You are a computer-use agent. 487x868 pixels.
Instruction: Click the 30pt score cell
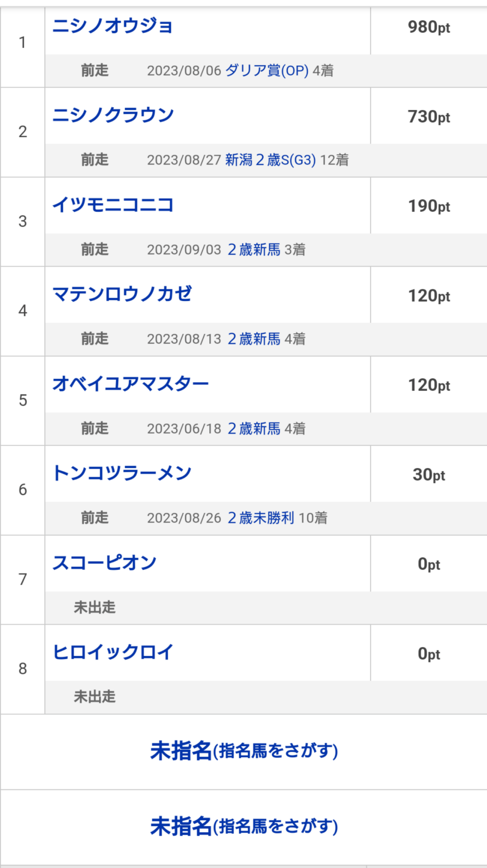(429, 475)
